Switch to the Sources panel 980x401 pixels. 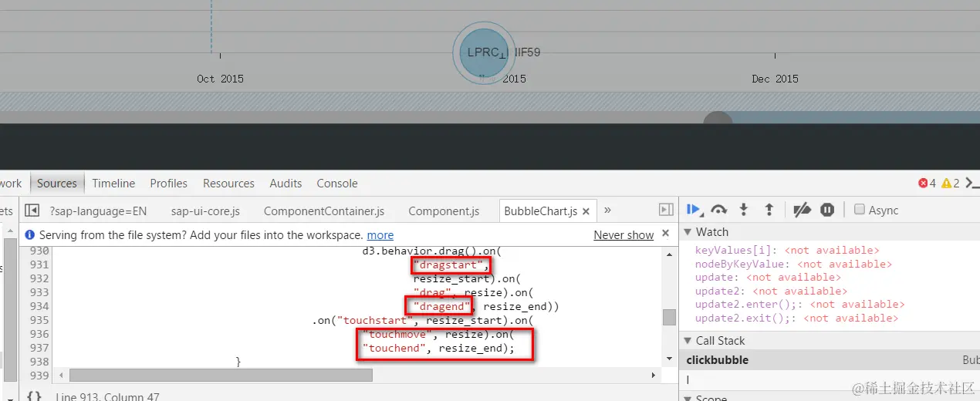pos(57,184)
